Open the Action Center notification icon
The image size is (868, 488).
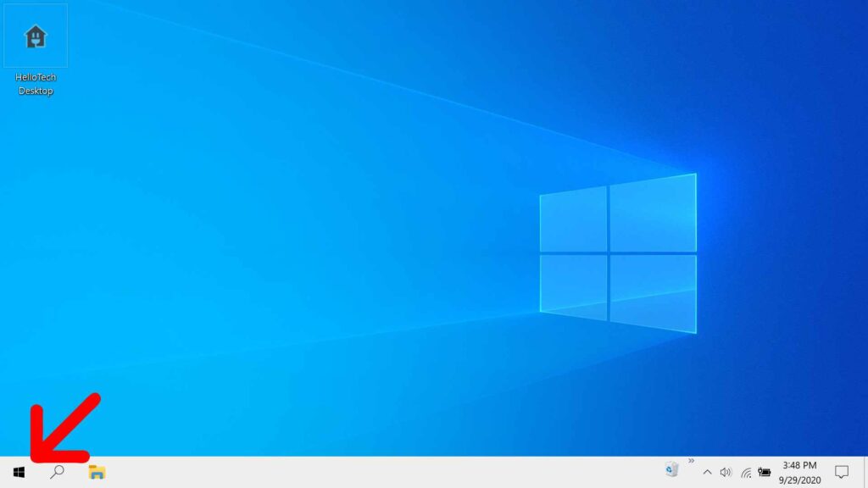coord(840,473)
